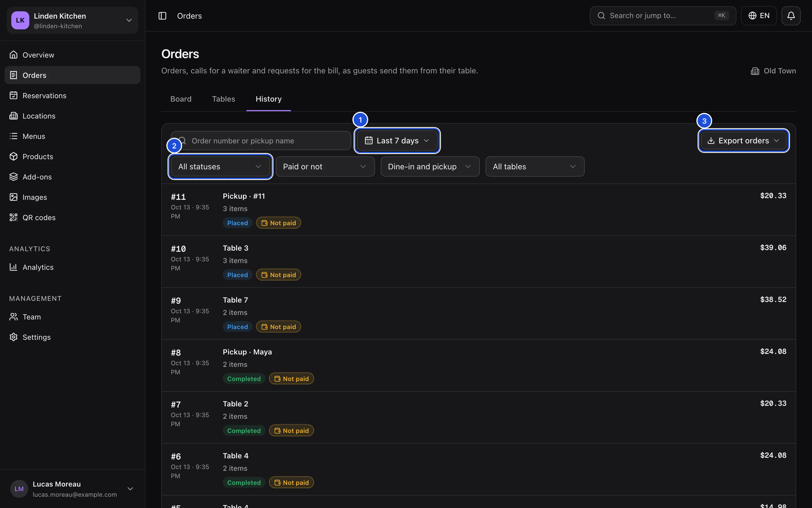Click the LM user avatar
Screen dimensions: 812x508
point(19,489)
